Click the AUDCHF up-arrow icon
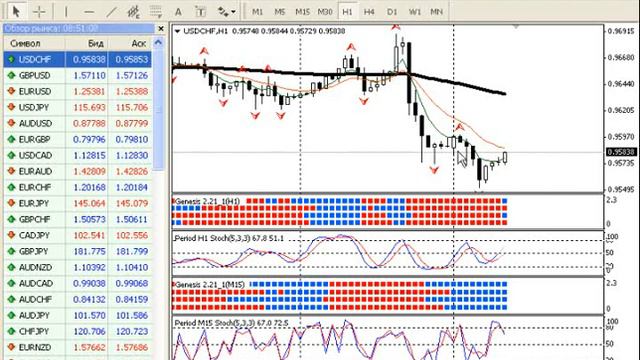Viewport: 640px width, 360px height. tap(11, 299)
